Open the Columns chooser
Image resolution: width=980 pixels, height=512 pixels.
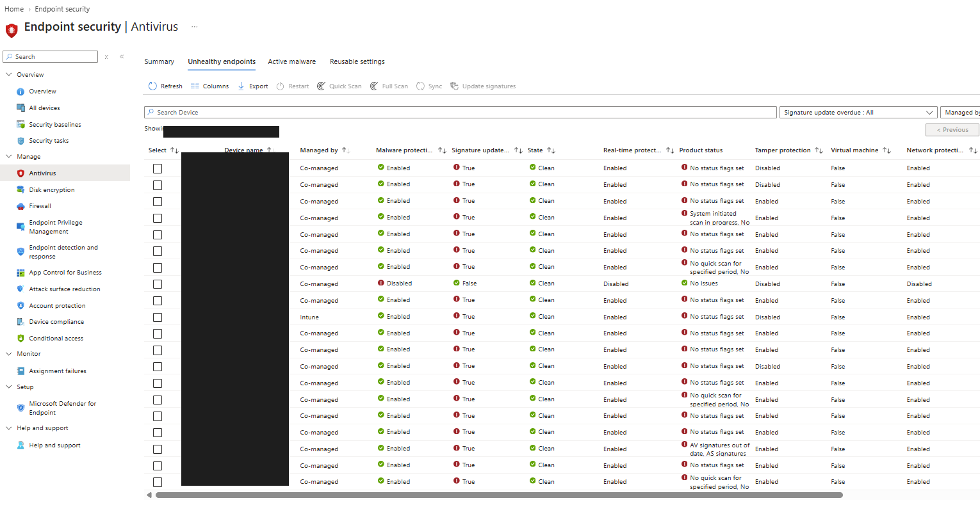(x=209, y=86)
